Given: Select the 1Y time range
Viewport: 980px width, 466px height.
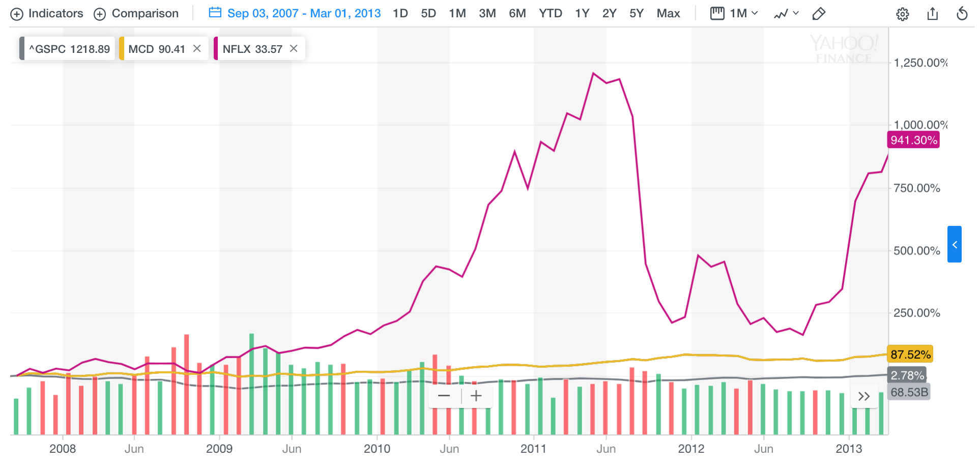Looking at the screenshot, I should click(x=582, y=13).
